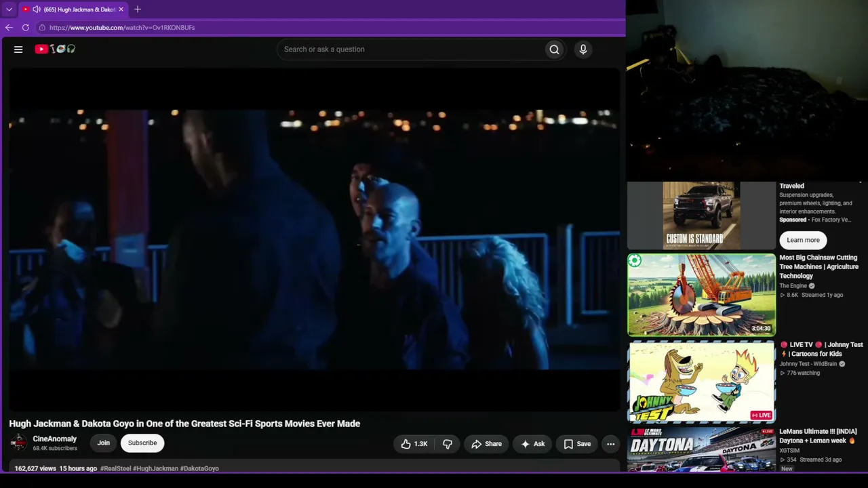868x488 pixels.
Task: Click the 'Sponsored' ad label
Action: (793, 220)
